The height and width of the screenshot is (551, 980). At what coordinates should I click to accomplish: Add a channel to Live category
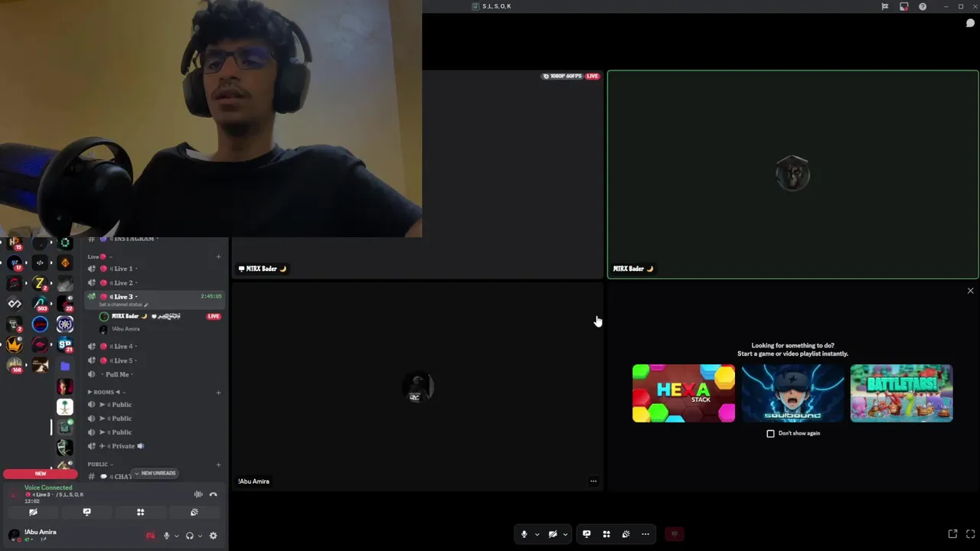218,256
